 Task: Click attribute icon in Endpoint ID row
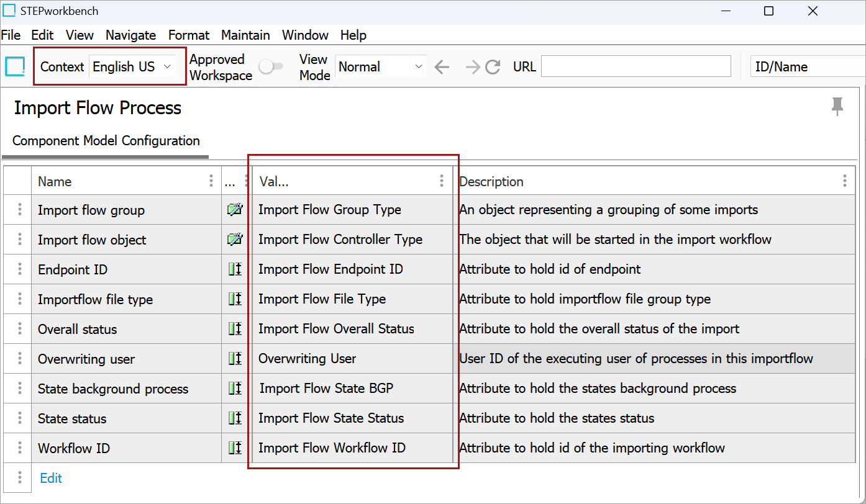tap(235, 269)
